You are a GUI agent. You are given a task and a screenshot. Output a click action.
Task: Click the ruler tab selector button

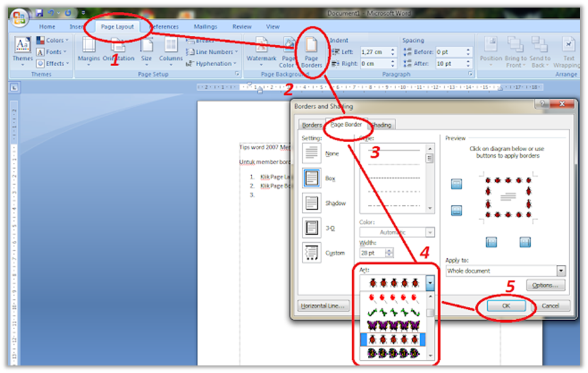[14, 88]
